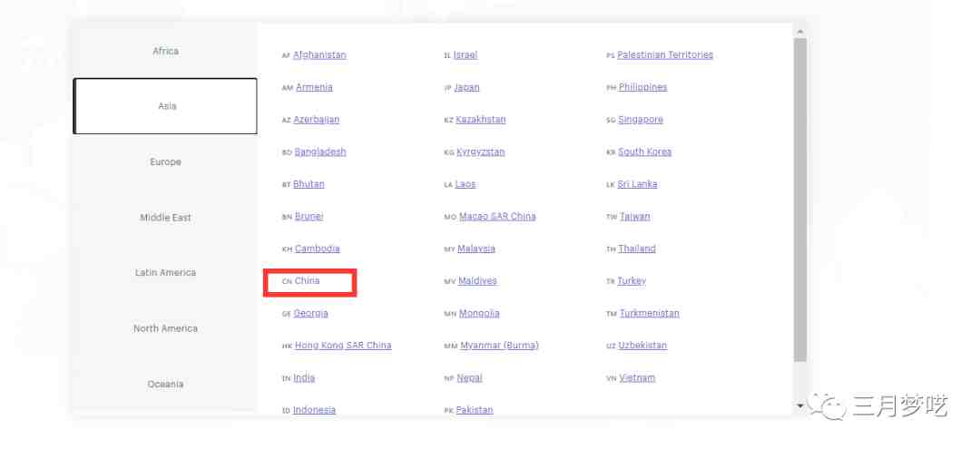
Task: Click the Laos link
Action: click(465, 184)
